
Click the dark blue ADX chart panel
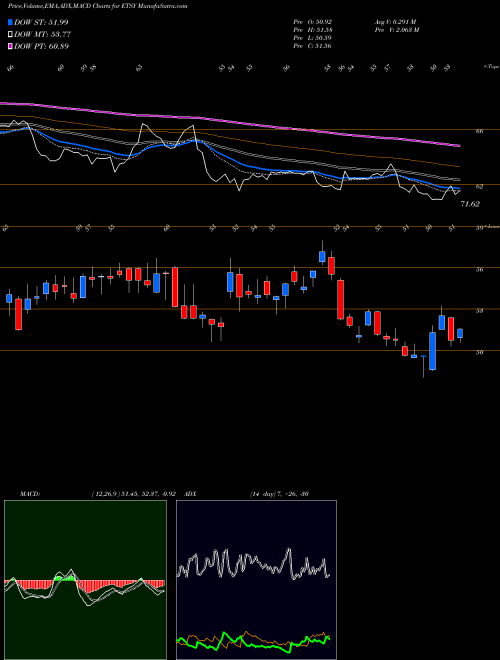click(256, 580)
